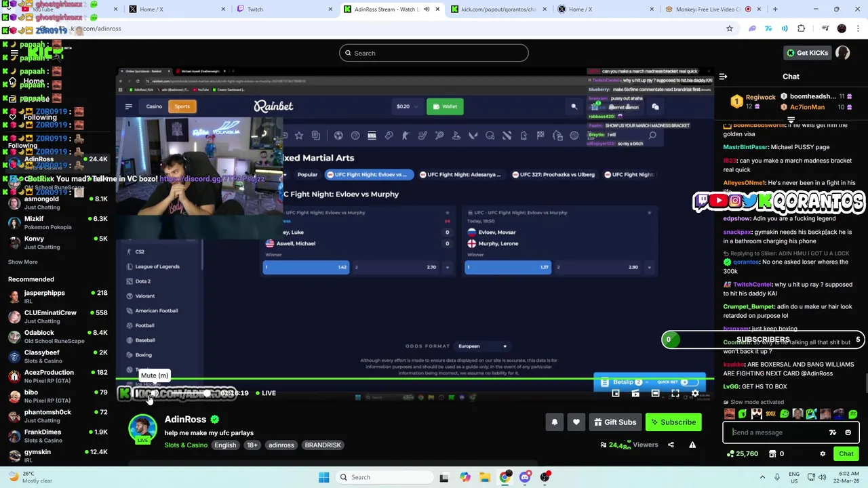Mute the AdinRoss Stream tab audio

click(427, 9)
